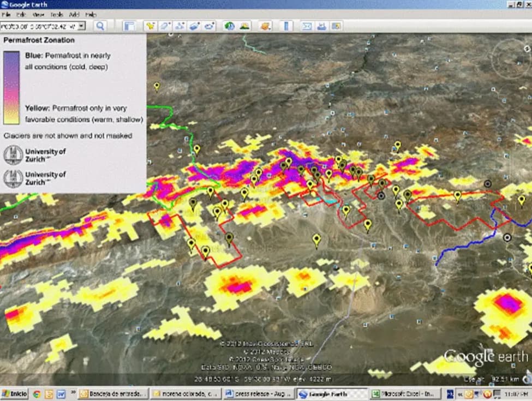The width and height of the screenshot is (532, 401).
Task: Toggle the ruler measurement tool
Action: click(288, 26)
